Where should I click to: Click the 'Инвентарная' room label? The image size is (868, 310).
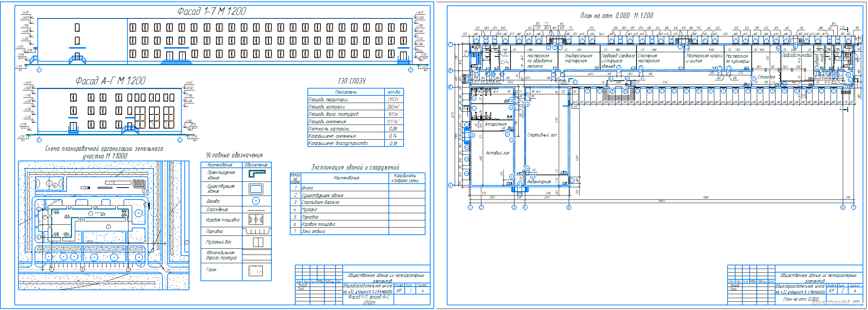click(539, 182)
